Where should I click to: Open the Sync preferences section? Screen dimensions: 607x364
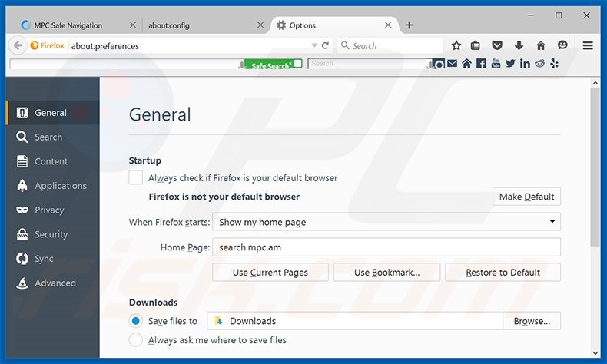click(x=53, y=259)
